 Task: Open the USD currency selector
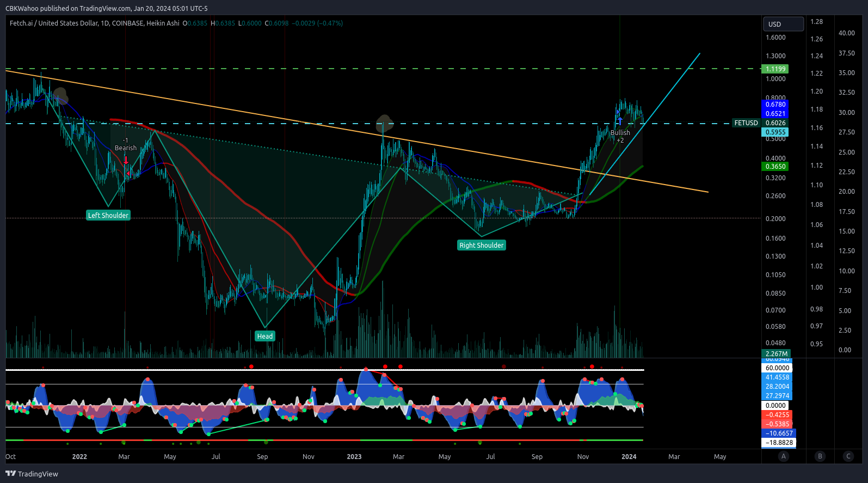[x=784, y=24]
